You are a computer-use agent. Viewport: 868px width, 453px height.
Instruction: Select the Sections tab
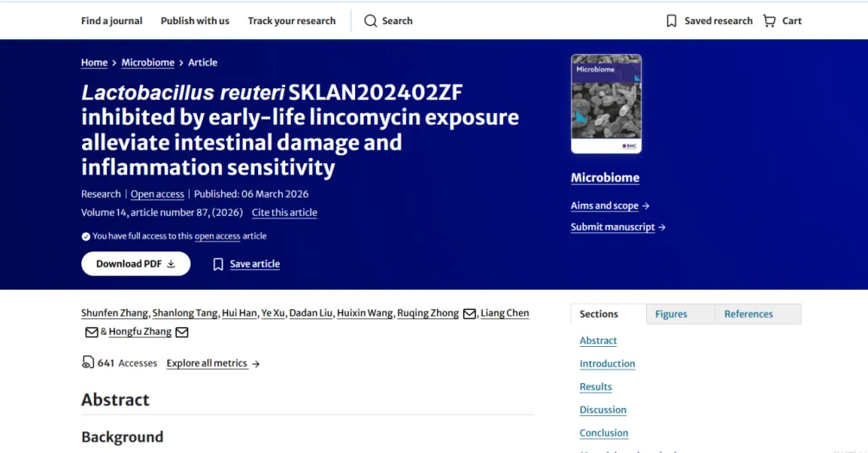pos(608,313)
